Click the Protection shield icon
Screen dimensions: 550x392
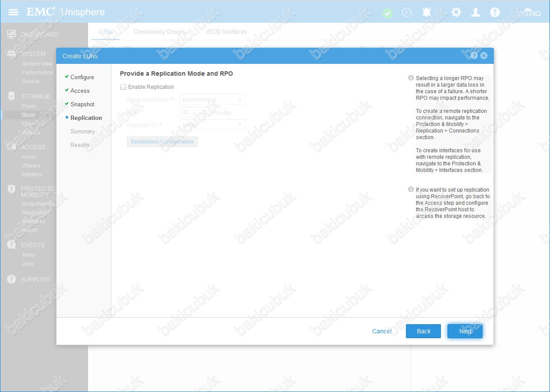pos(12,189)
